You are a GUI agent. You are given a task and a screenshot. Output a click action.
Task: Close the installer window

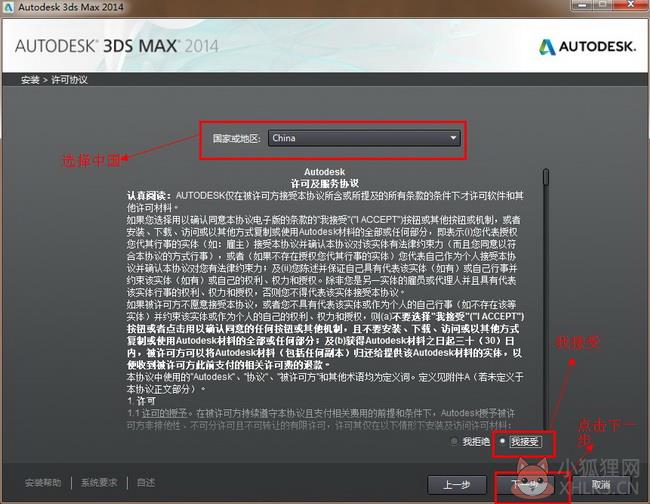click(x=630, y=5)
